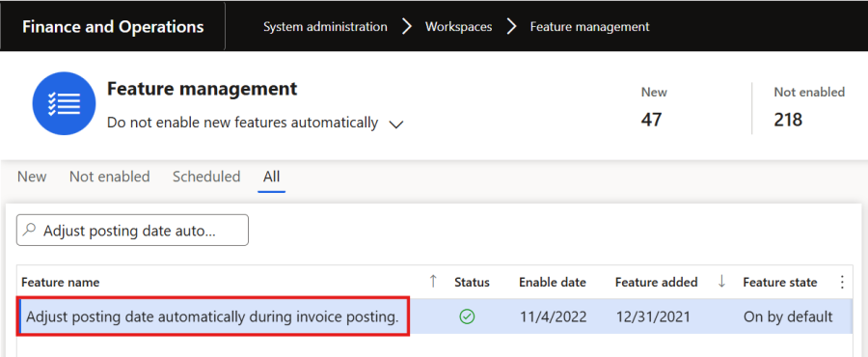Click the up arrow sort icon beside Feature name

click(x=433, y=282)
